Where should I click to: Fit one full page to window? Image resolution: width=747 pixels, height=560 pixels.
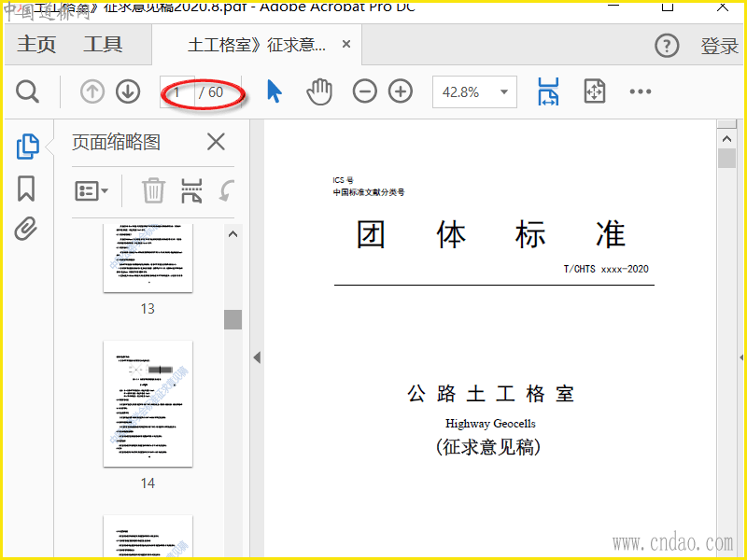click(x=595, y=91)
